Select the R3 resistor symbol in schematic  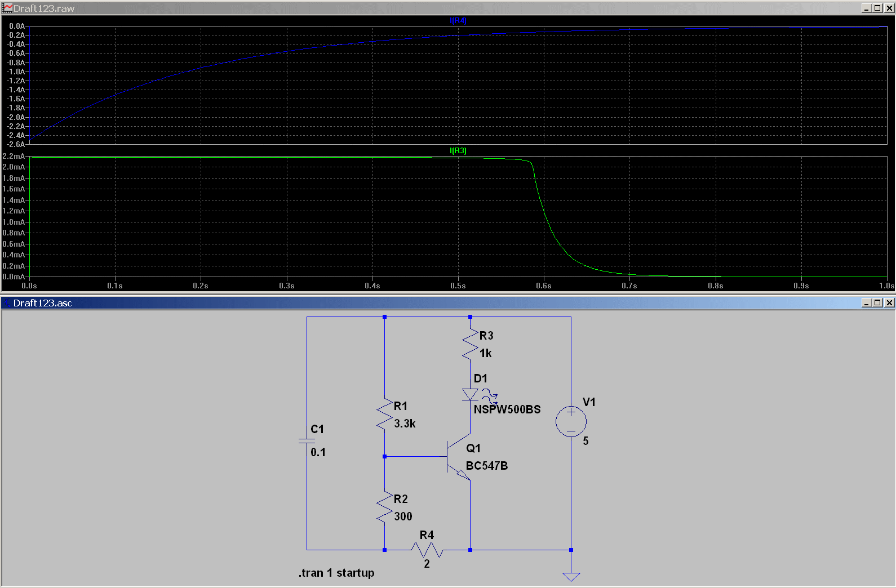(x=470, y=344)
